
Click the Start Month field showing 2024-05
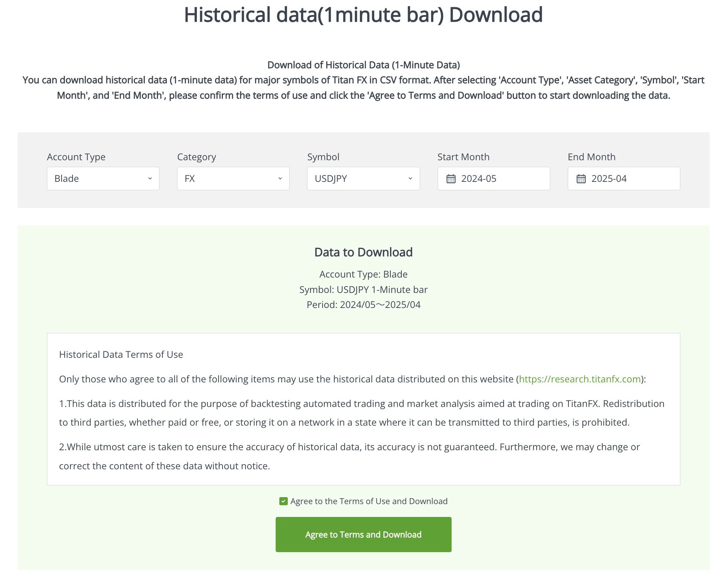tap(493, 179)
